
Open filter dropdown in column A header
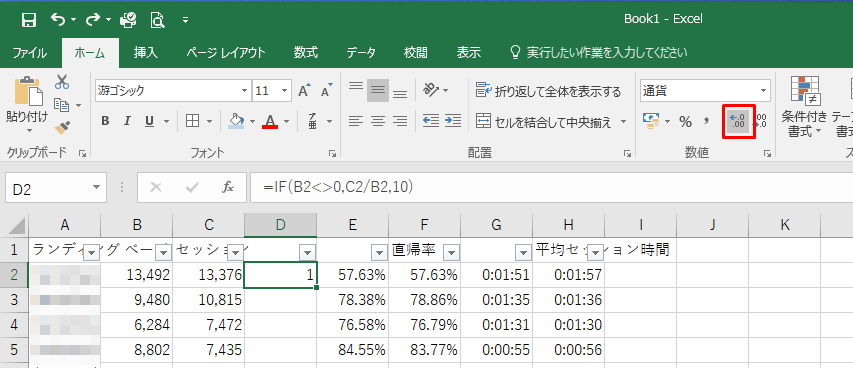pyautogui.click(x=91, y=252)
